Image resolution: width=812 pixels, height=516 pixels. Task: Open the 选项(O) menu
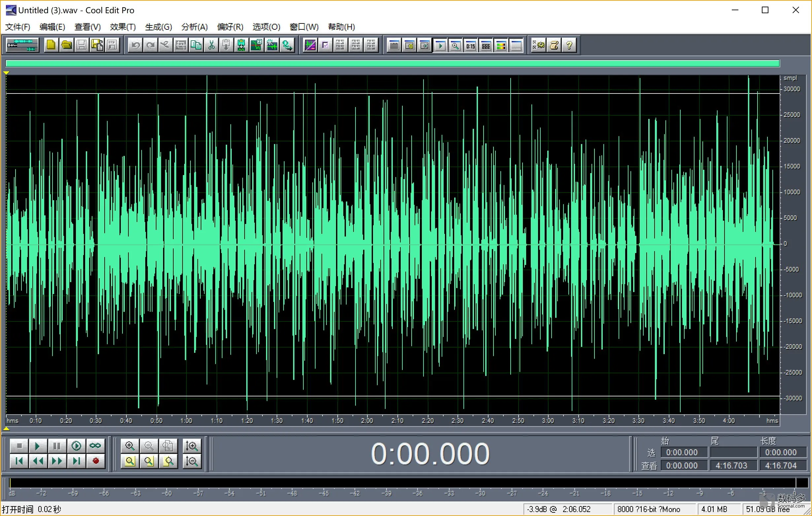(266, 27)
